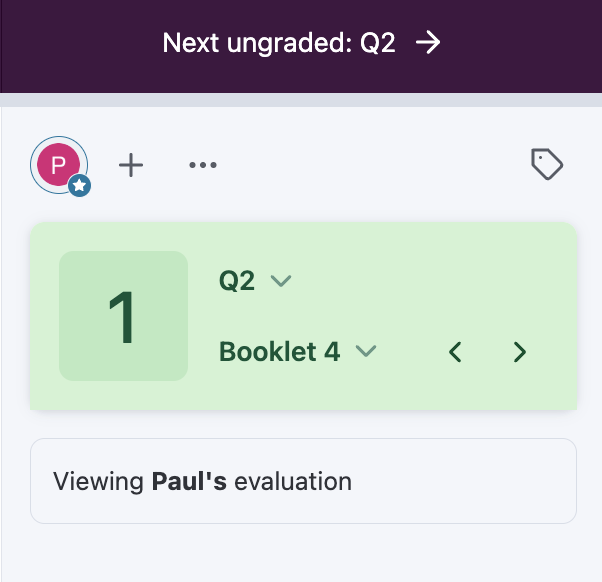Expand the chevron next to Booklet 4
This screenshot has height=582, width=602.
366,351
